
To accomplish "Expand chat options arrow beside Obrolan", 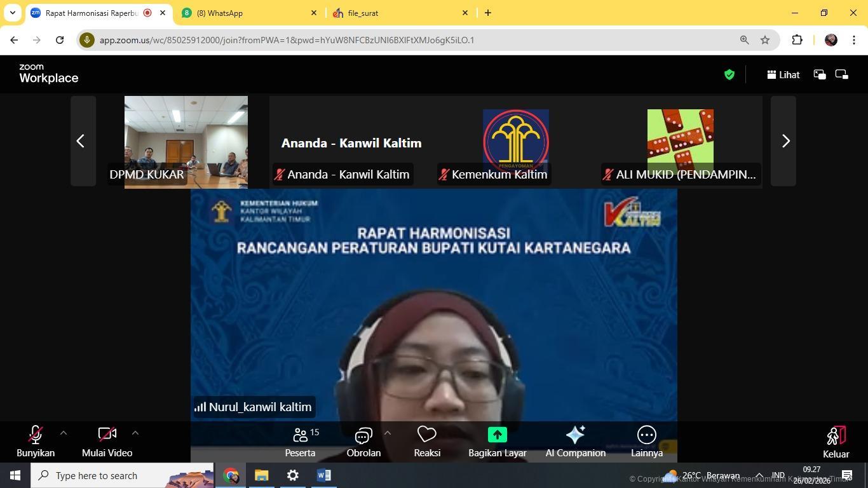I will (x=387, y=433).
